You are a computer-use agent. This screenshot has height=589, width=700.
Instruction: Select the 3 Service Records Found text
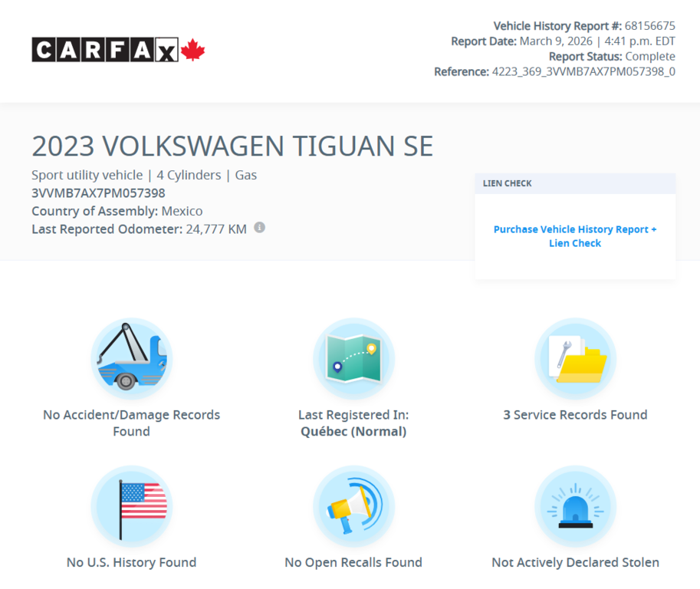575,414
